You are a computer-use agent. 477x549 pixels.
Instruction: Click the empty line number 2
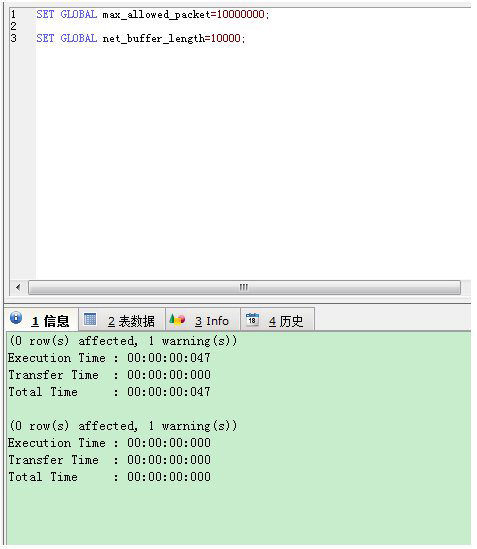13,26
